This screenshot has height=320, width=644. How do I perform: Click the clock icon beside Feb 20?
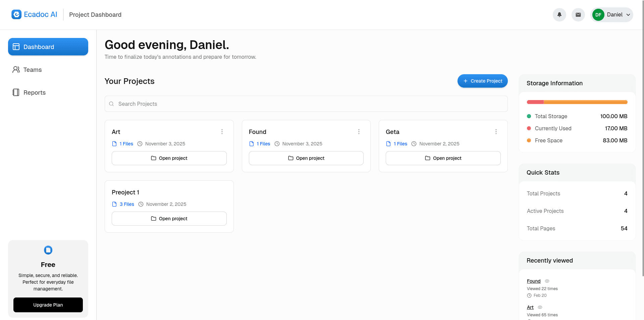pos(529,295)
